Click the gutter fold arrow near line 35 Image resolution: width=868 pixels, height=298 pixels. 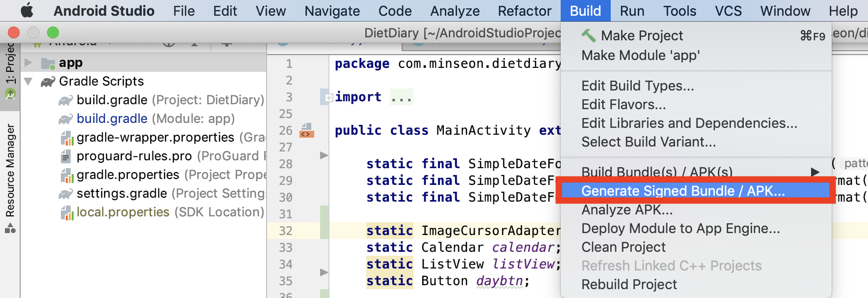(x=324, y=272)
